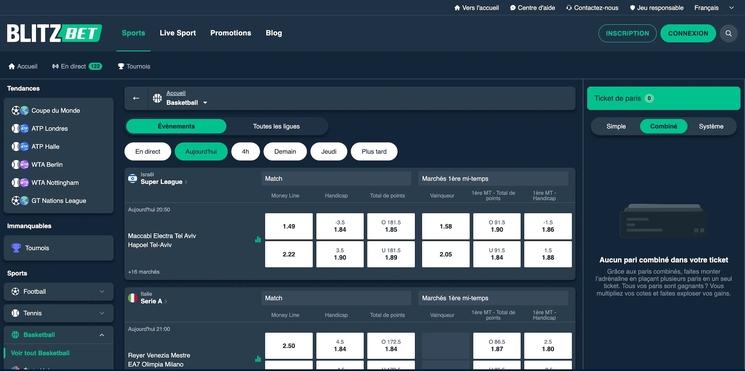Click stats icon for Reyer Venezia Mestre match

(258, 359)
